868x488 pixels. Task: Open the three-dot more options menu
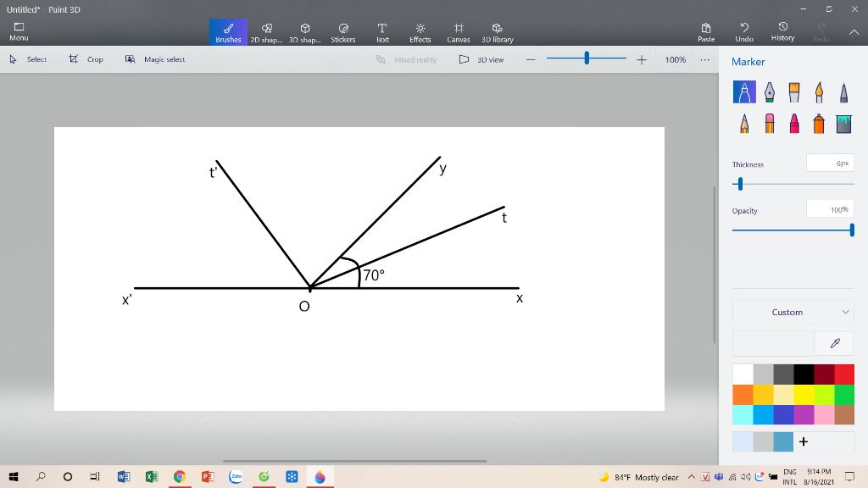[704, 59]
